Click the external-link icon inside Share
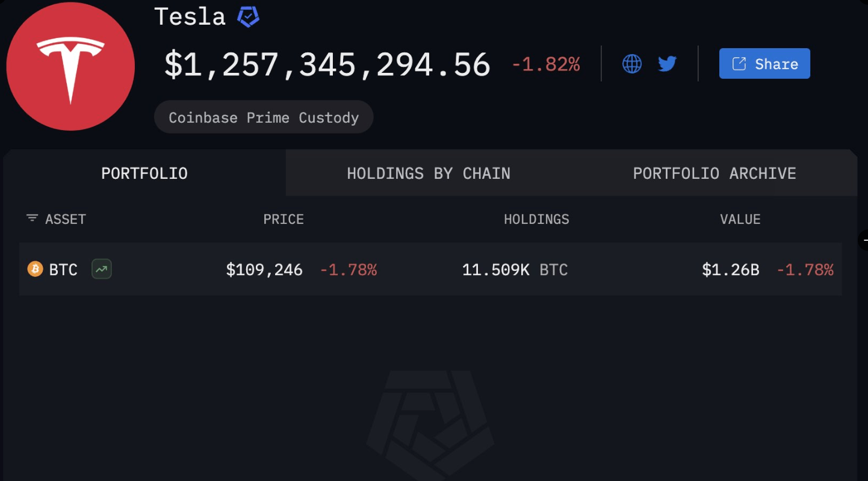This screenshot has height=481, width=868. [739, 64]
